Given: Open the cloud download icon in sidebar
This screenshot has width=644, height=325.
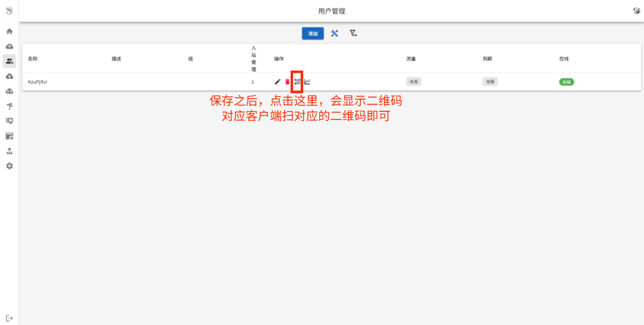Looking at the screenshot, I should (x=10, y=47).
